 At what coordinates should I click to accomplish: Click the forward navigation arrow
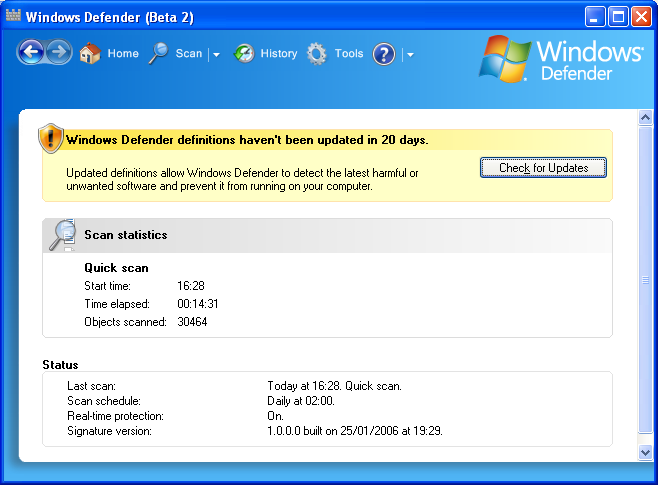click(x=59, y=52)
